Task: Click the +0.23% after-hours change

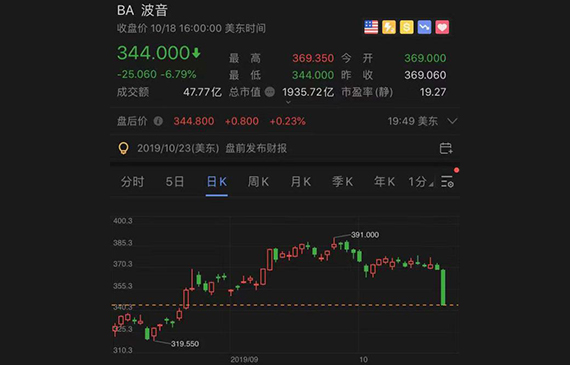Action: 287,121
